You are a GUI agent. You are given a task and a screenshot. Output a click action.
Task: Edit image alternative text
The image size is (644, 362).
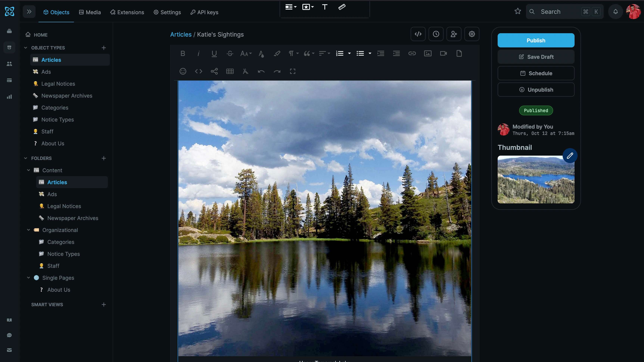point(325,7)
